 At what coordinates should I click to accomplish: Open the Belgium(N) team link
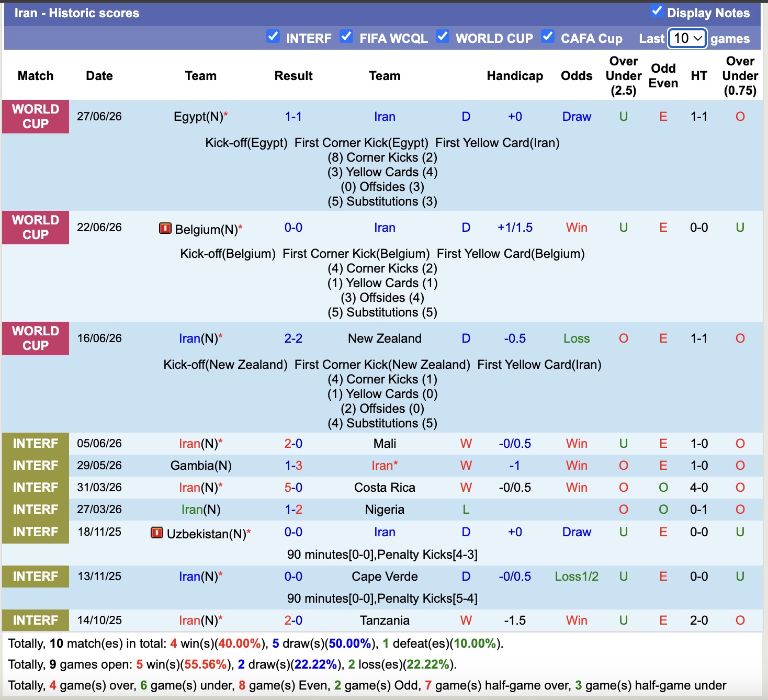click(x=207, y=229)
